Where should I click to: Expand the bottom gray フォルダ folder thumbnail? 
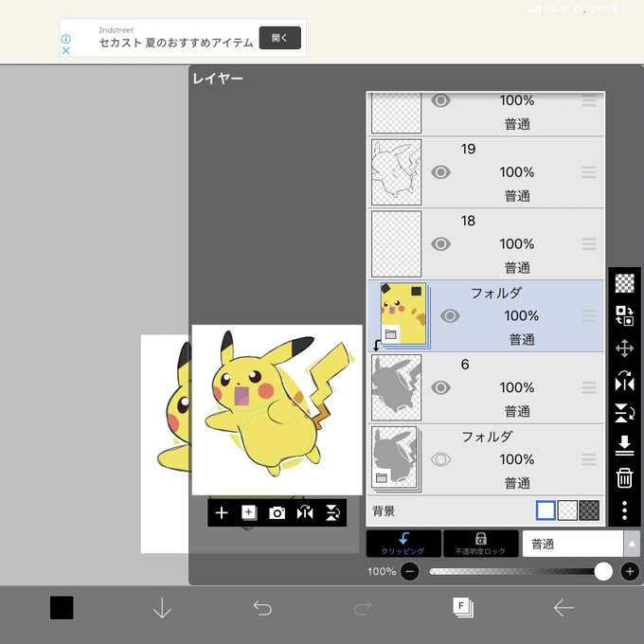pyautogui.click(x=396, y=459)
